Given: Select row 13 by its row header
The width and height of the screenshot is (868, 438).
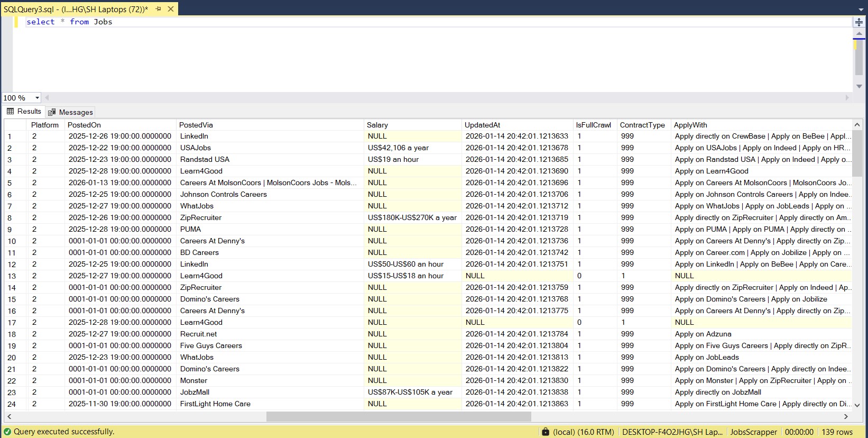Looking at the screenshot, I should click(x=12, y=276).
